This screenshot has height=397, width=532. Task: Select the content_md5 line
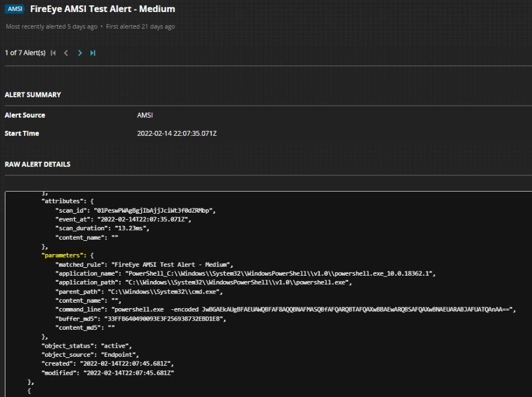[85, 328]
